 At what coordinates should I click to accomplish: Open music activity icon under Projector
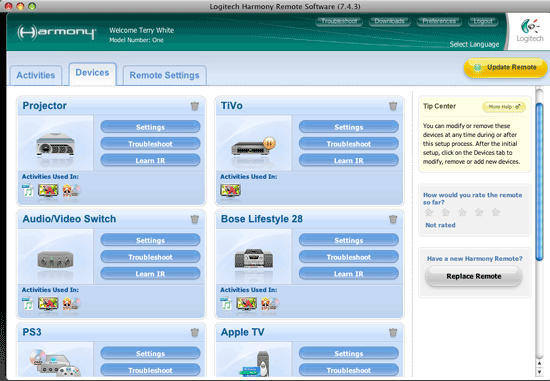click(28, 190)
